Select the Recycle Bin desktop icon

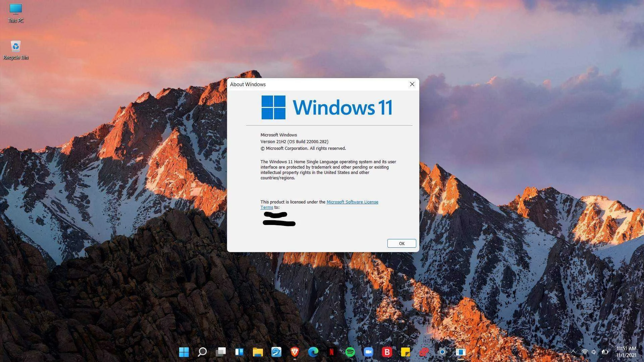[x=15, y=50]
